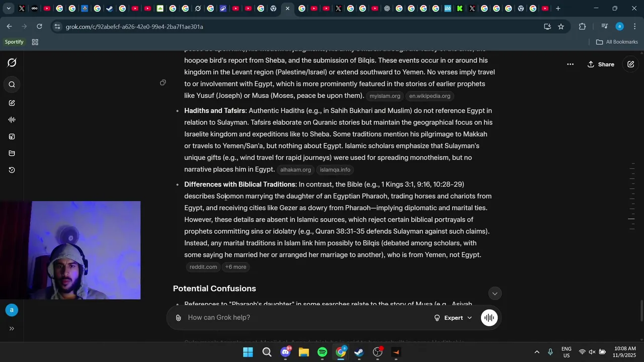Switch to the green K tab
This screenshot has width=644, height=362.
point(459,9)
